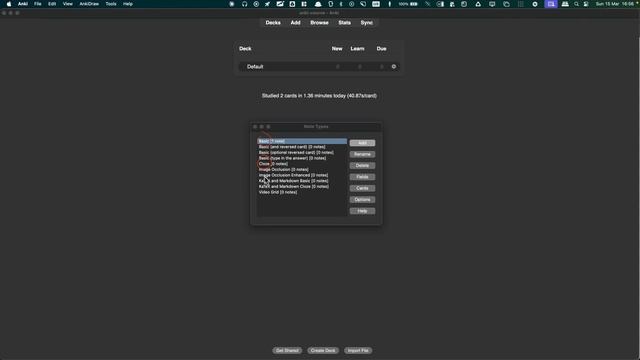This screenshot has width=640, height=360.
Task: Click the paper plane menu bar icon
Action: tap(267, 4)
